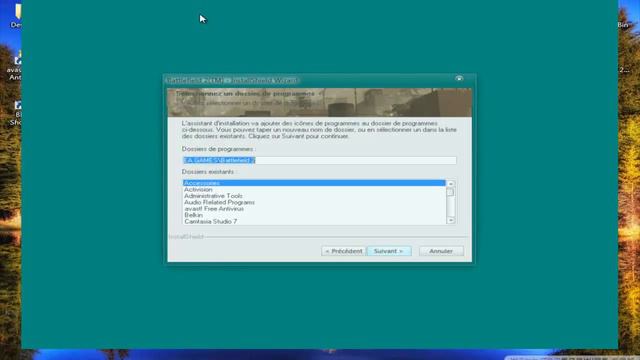Pick Audio Related Programs in the folder list
This screenshot has height=360, width=640.
click(314, 202)
